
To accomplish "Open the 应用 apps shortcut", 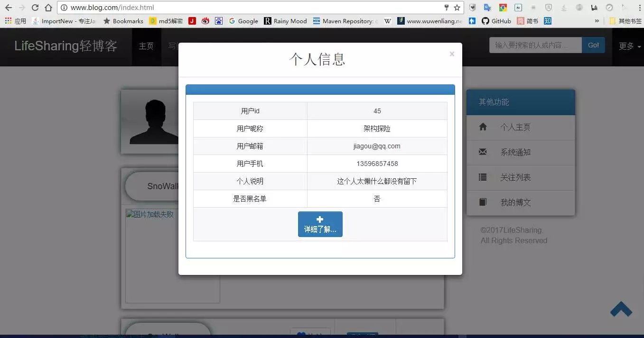I will 16,21.
